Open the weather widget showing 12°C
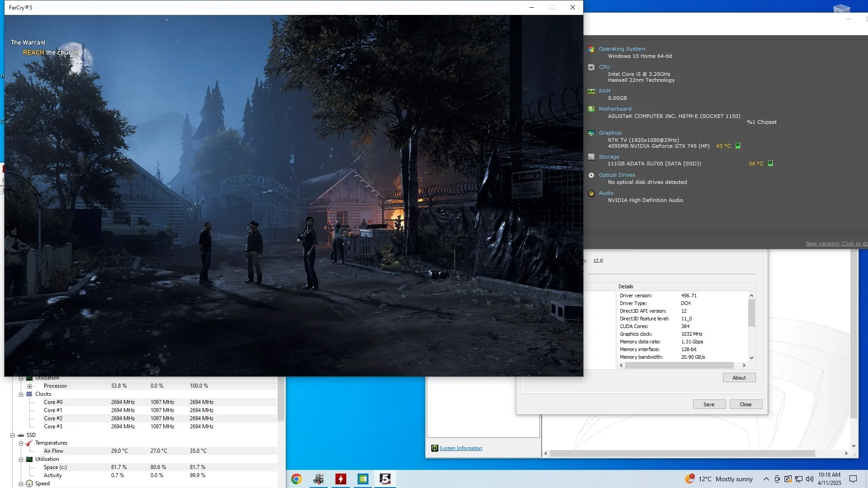This screenshot has width=868, height=488. click(x=719, y=479)
